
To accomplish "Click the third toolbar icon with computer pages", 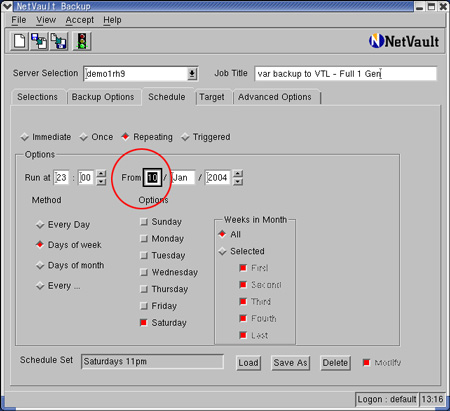I will pos(59,41).
